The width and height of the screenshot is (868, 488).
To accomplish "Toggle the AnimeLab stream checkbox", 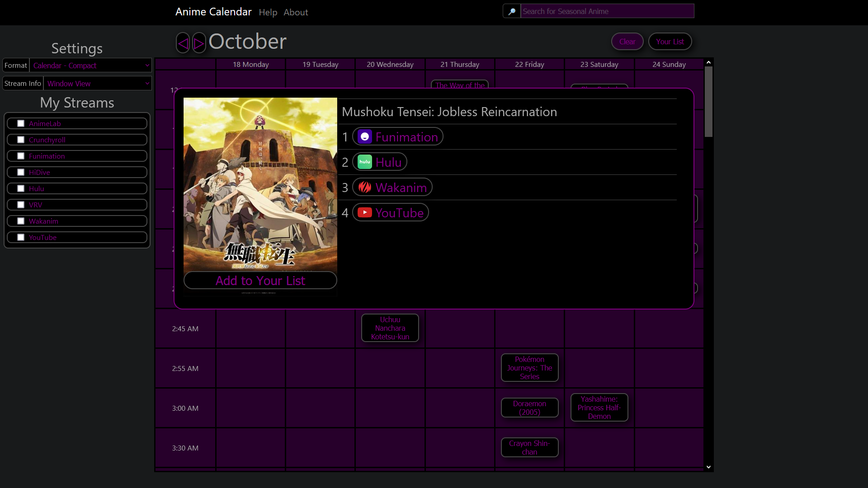I will [x=21, y=124].
